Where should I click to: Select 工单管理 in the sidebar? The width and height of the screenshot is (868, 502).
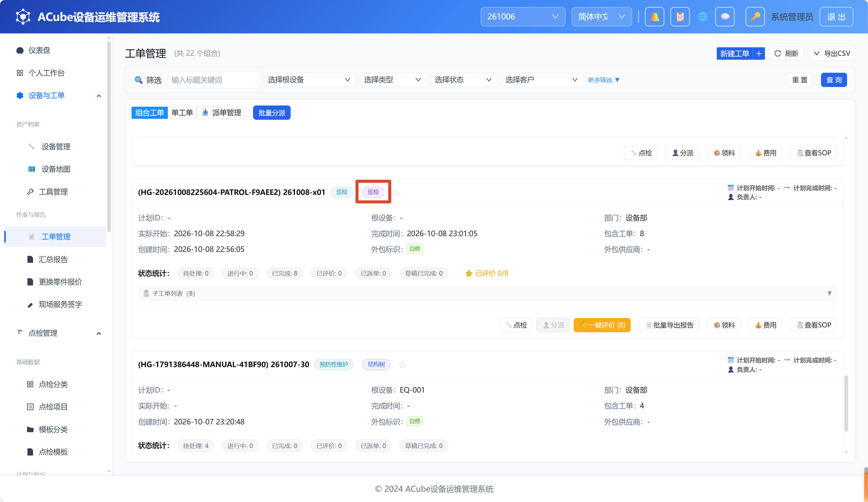tap(55, 237)
